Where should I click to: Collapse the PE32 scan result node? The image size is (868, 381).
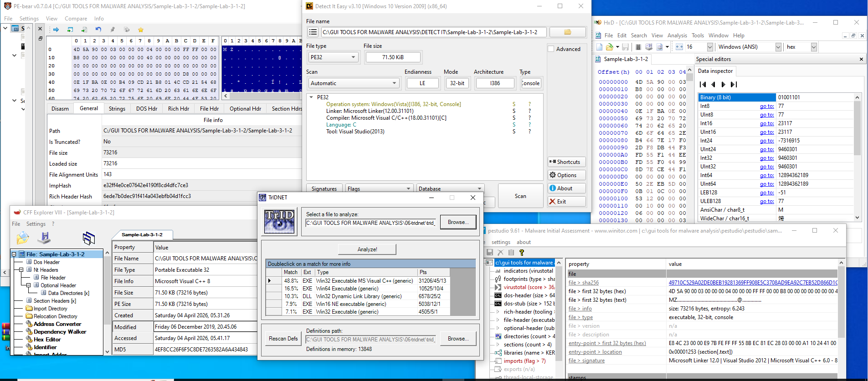[x=311, y=97]
